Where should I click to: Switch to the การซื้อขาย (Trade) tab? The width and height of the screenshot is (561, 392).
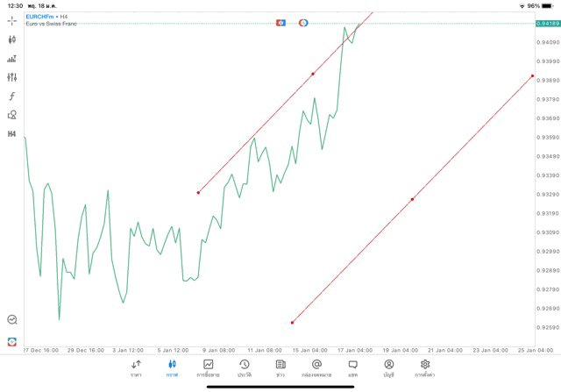209,367
